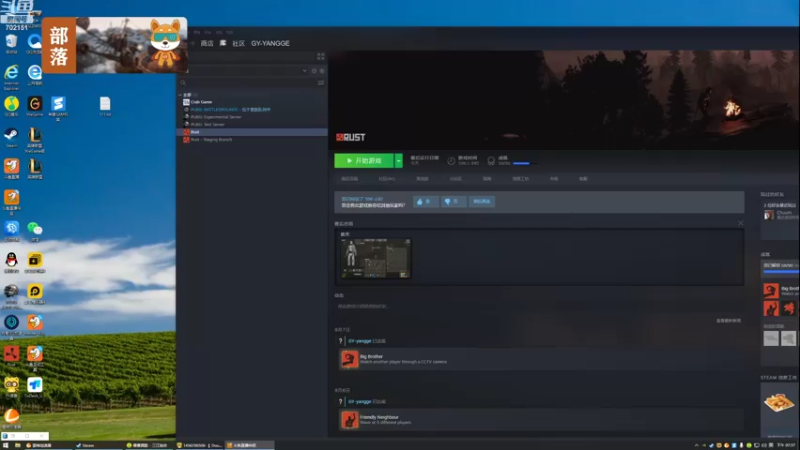The image size is (800, 450).
Task: Open QQ penguin desktop icon
Action: point(11,262)
